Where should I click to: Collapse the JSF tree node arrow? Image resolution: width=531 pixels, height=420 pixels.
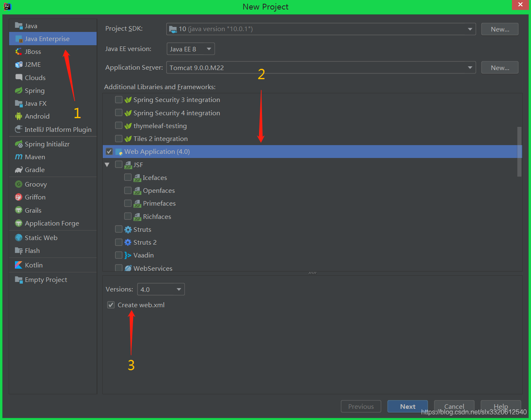coord(107,165)
